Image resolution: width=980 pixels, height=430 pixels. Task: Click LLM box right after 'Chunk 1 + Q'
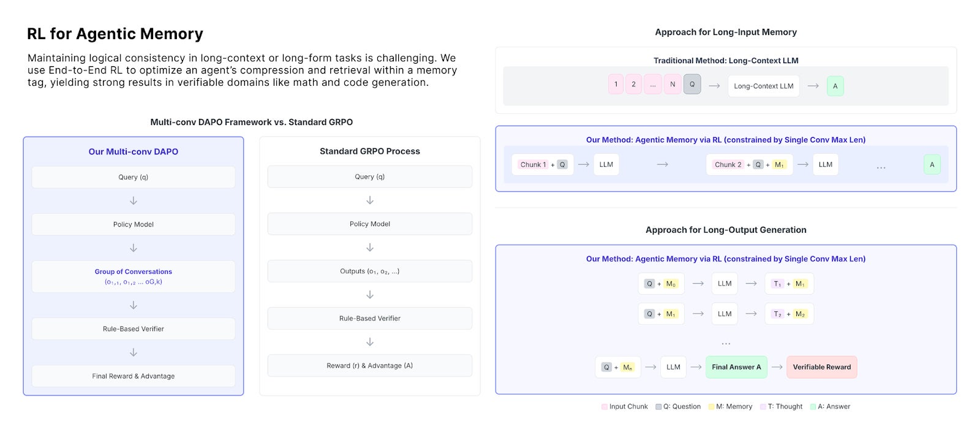[x=606, y=164]
